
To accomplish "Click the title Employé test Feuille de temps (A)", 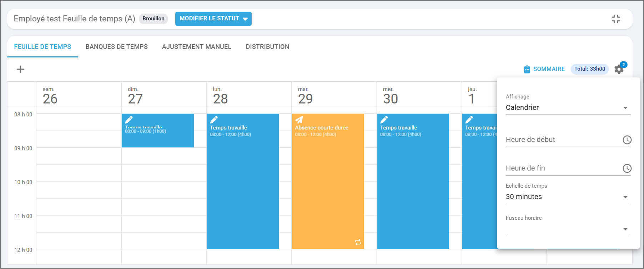I will [74, 19].
